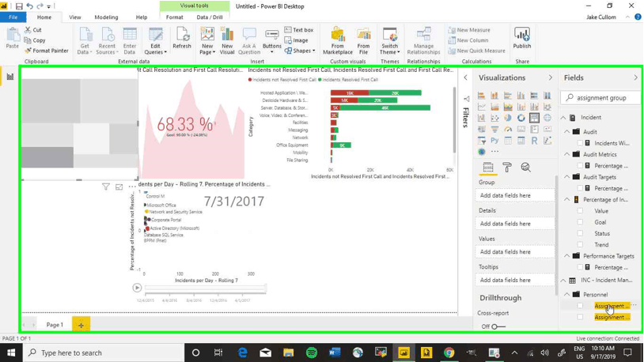Add a new report page with plus
Screen dimensions: 644x362
81,325
